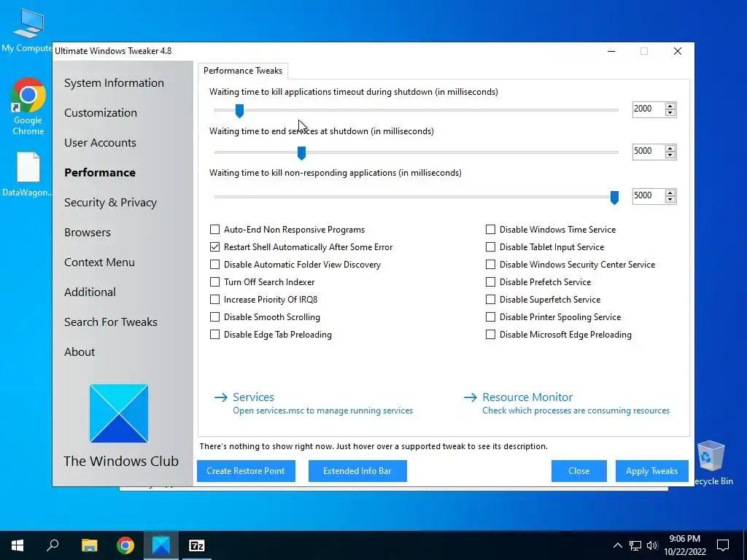The height and width of the screenshot is (560, 747).
Task: Select Ultimate Windows Tweaker taskbar icon
Action: (161, 545)
